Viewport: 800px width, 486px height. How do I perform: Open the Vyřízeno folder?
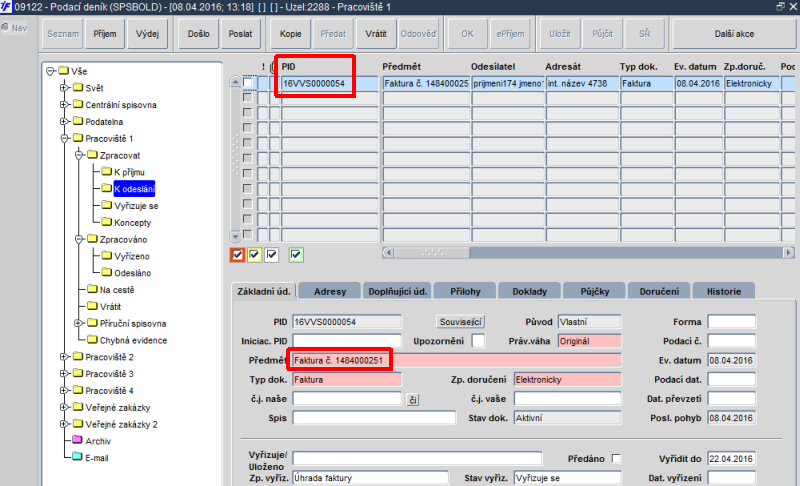coord(132,257)
